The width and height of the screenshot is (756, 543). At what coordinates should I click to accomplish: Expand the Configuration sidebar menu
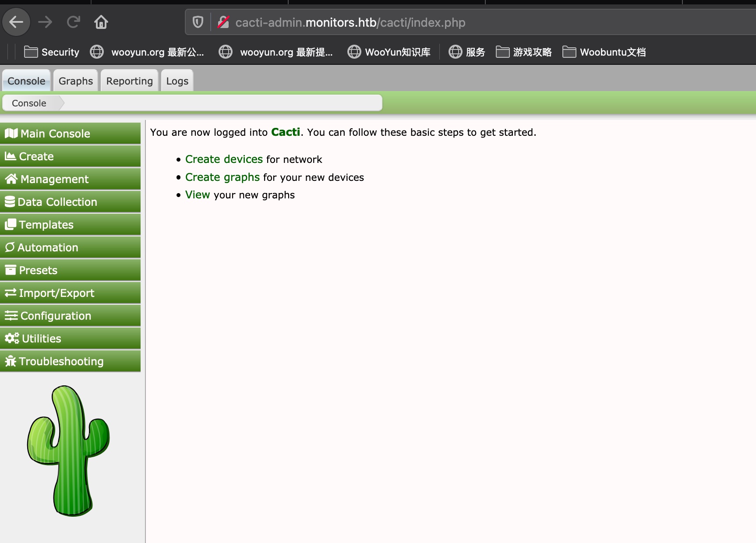pyautogui.click(x=70, y=316)
